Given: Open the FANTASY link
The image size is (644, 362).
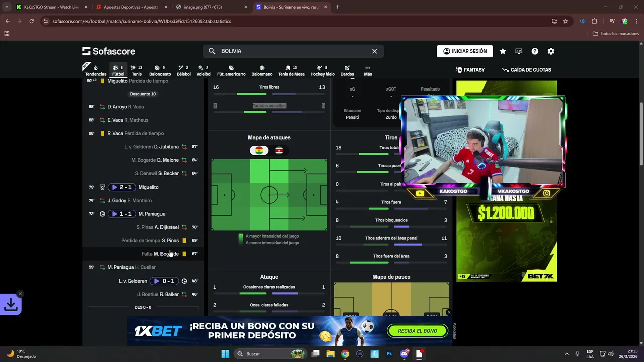Looking at the screenshot, I should pyautogui.click(x=470, y=70).
